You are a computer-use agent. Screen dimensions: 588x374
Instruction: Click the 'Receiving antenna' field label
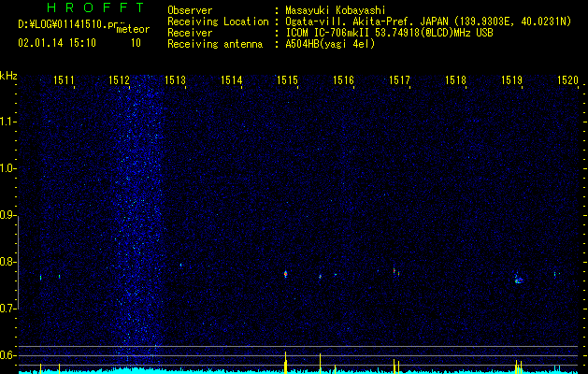point(215,44)
